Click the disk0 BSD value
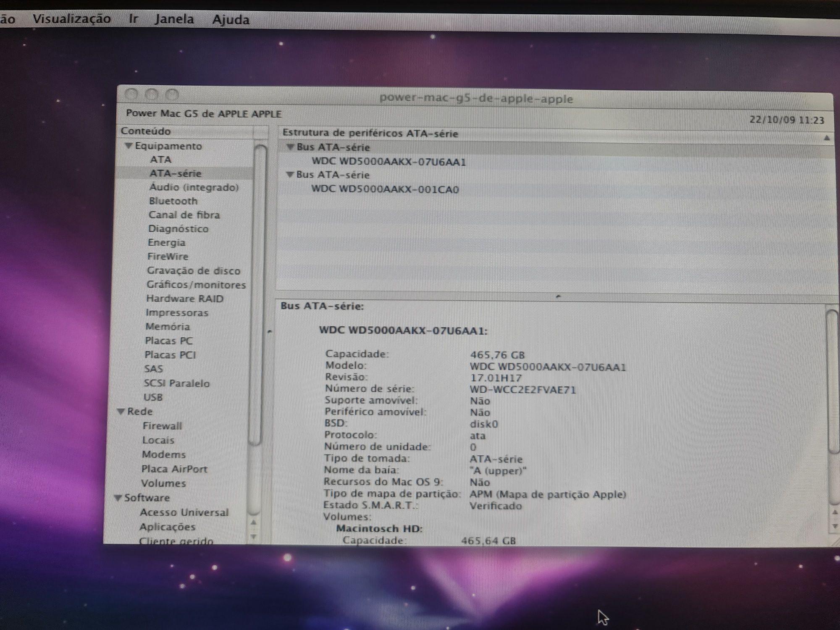Image resolution: width=840 pixels, height=630 pixels. [x=484, y=424]
